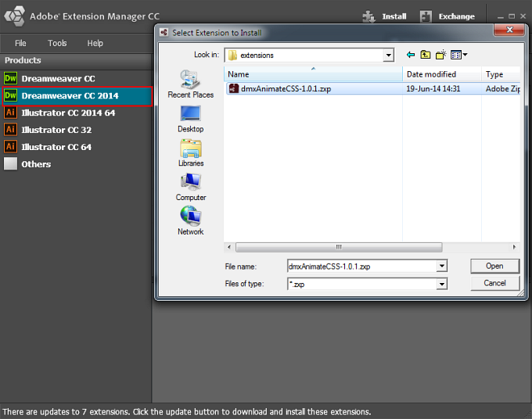Click the Adobe Extension Manager logo icon

pos(14,16)
